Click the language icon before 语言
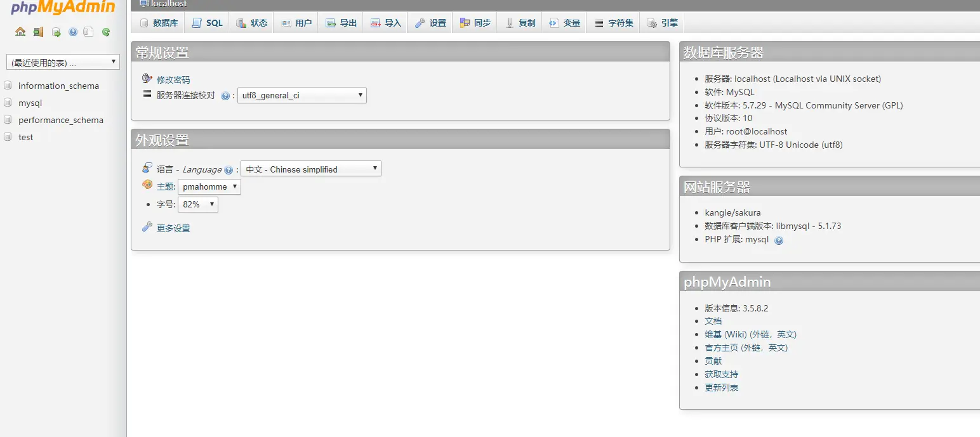Image resolution: width=980 pixels, height=437 pixels. pos(147,168)
